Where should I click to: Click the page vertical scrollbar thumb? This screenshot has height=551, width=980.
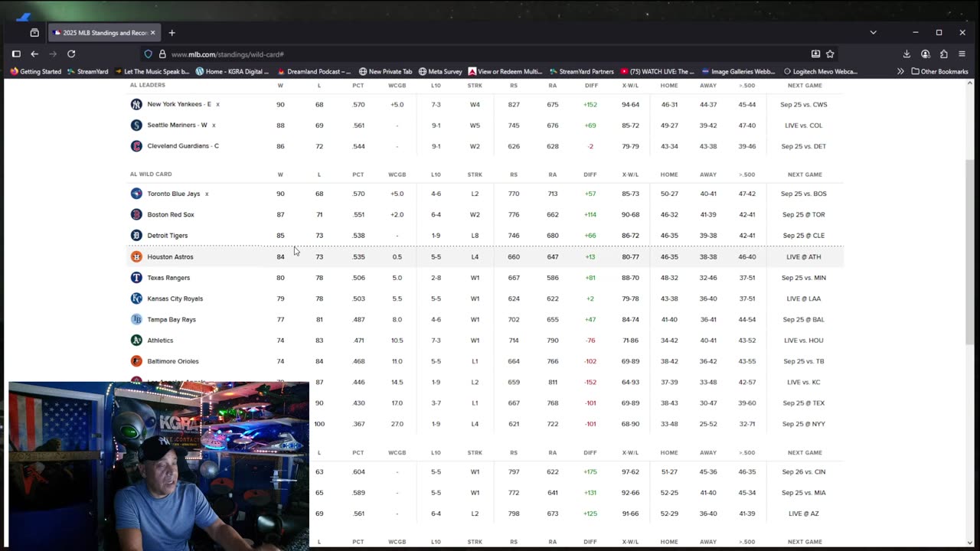point(971,253)
